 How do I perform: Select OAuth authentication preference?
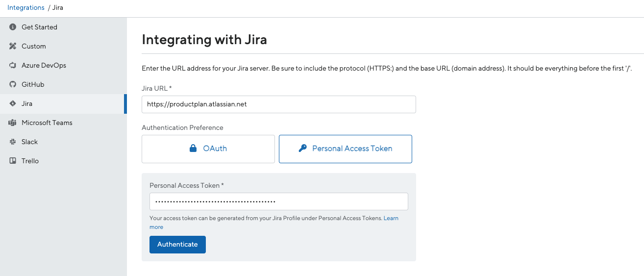208,149
